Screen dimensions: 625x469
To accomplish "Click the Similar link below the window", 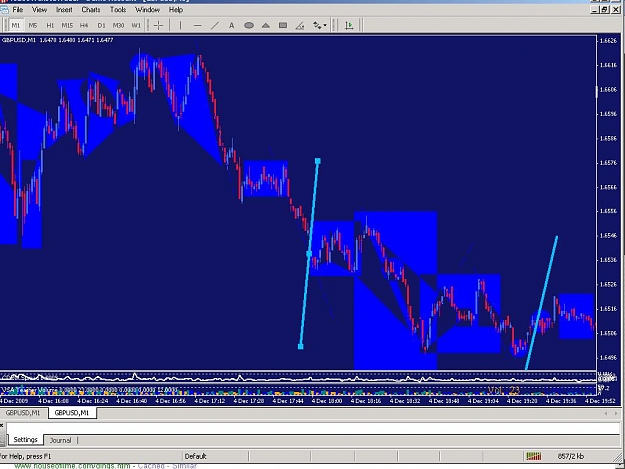I will click(x=185, y=465).
